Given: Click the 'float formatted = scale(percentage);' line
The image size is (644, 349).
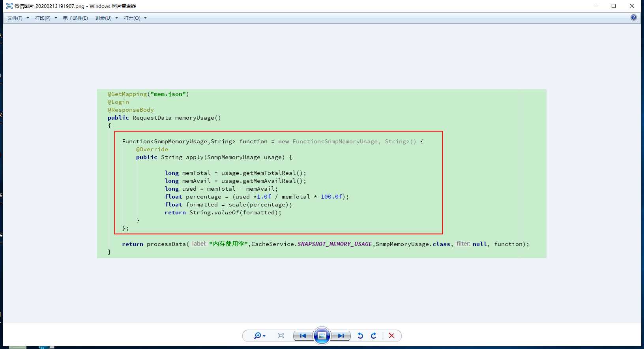Looking at the screenshot, I should click(228, 205).
